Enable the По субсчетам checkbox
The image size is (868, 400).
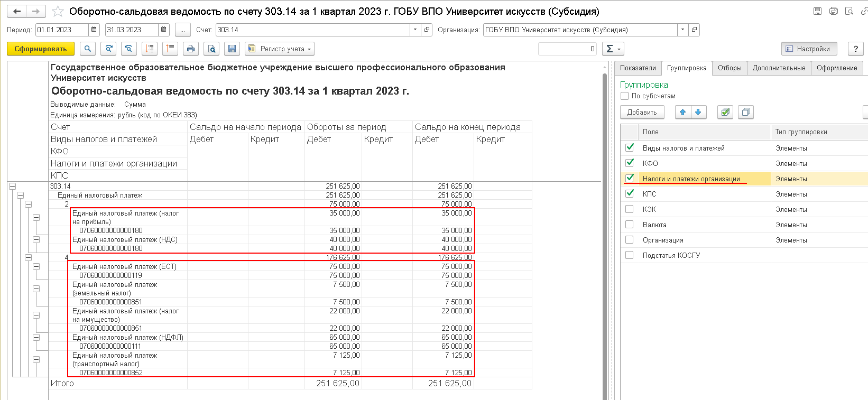coord(625,96)
